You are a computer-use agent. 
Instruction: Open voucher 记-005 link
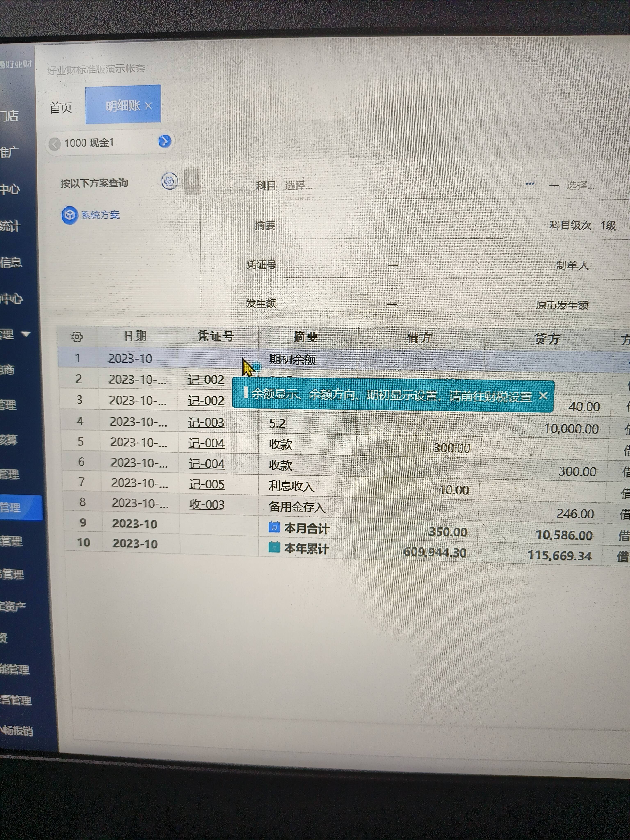(x=207, y=484)
